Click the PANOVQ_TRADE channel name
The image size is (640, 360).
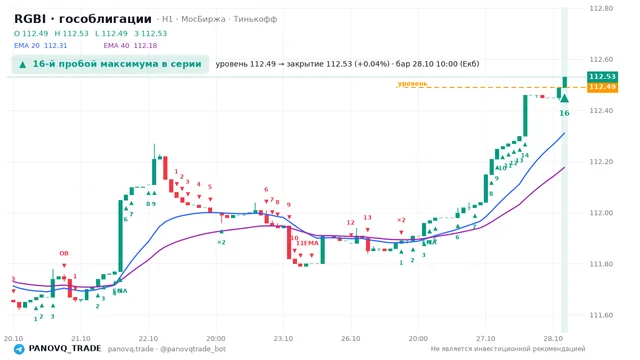point(65,349)
